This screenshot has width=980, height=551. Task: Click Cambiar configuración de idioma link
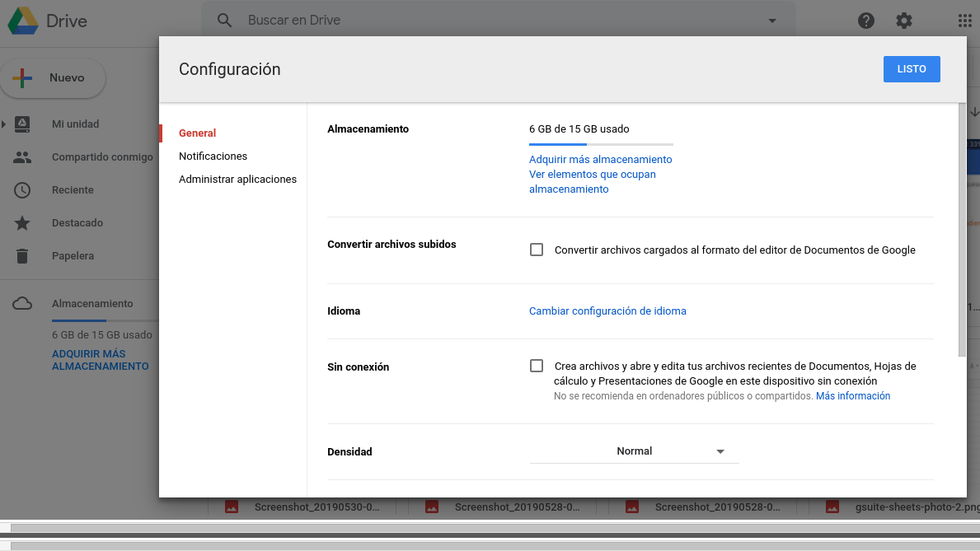coord(607,311)
